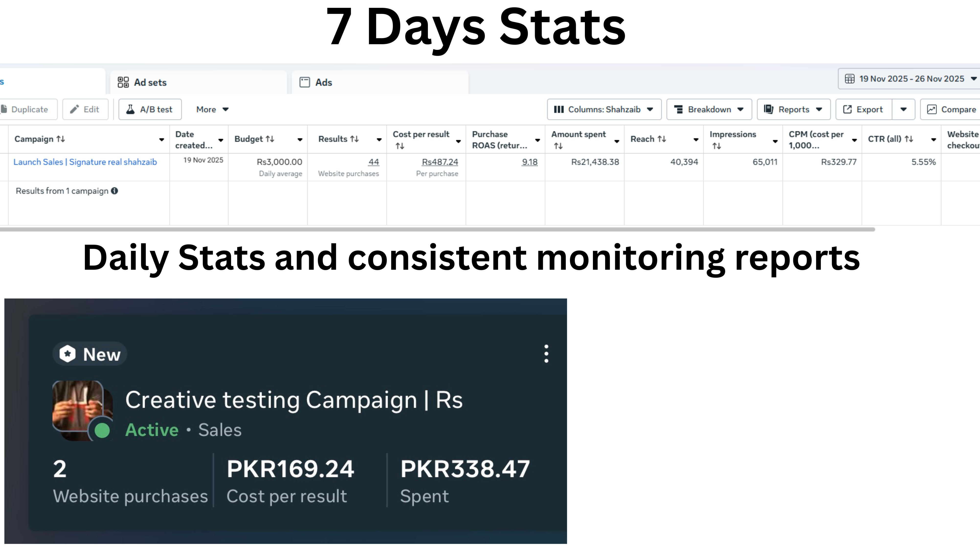Switch to the Ads tab
The width and height of the screenshot is (980, 558).
click(323, 82)
